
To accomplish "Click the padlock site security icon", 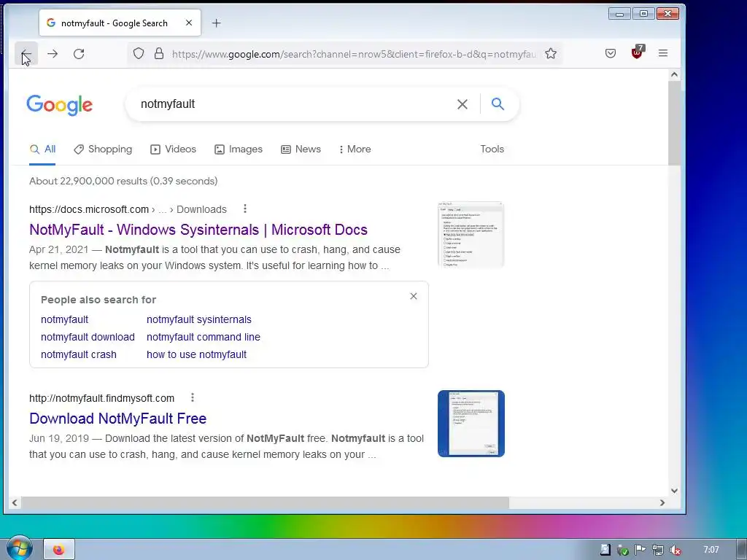I will tap(159, 54).
